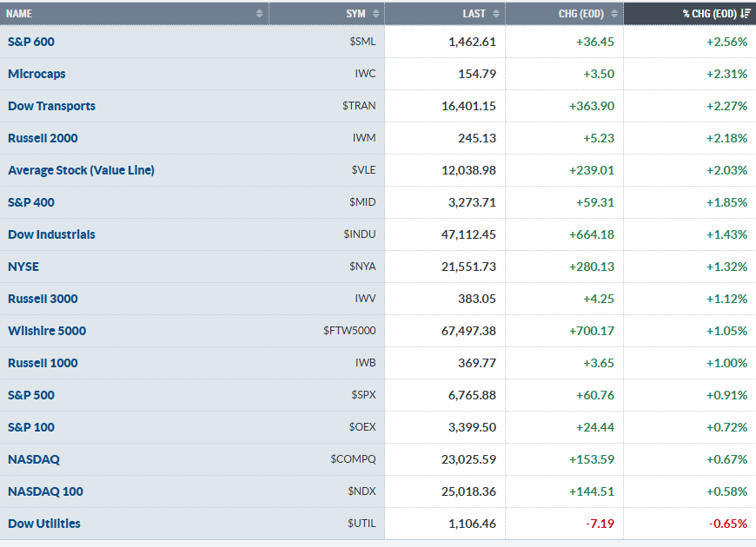Click the red percent change -0.65%

(x=728, y=524)
